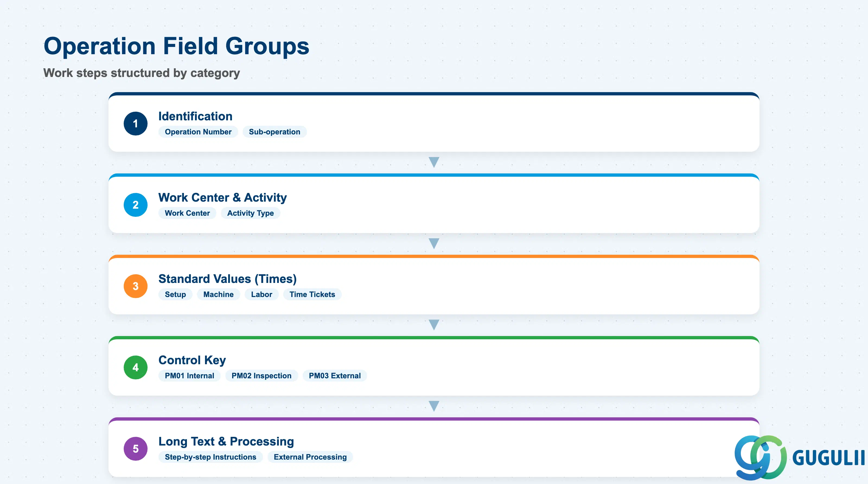The height and width of the screenshot is (484, 868).
Task: Click the orange number 3 circle badge
Action: click(x=135, y=286)
